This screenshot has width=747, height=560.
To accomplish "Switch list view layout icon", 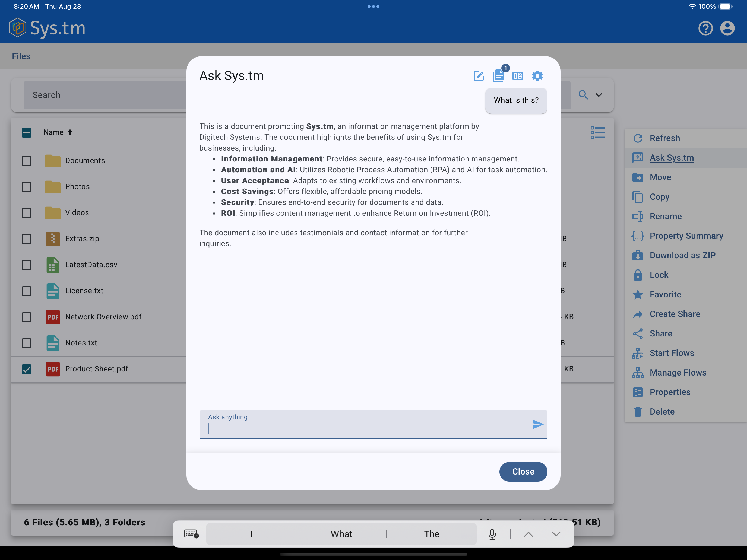I will [x=598, y=132].
